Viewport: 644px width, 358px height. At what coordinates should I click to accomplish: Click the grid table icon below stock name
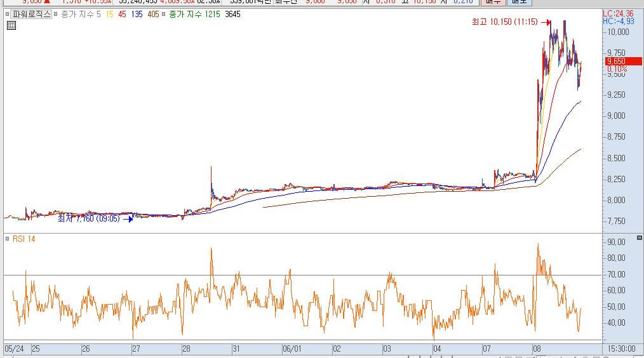[11, 25]
